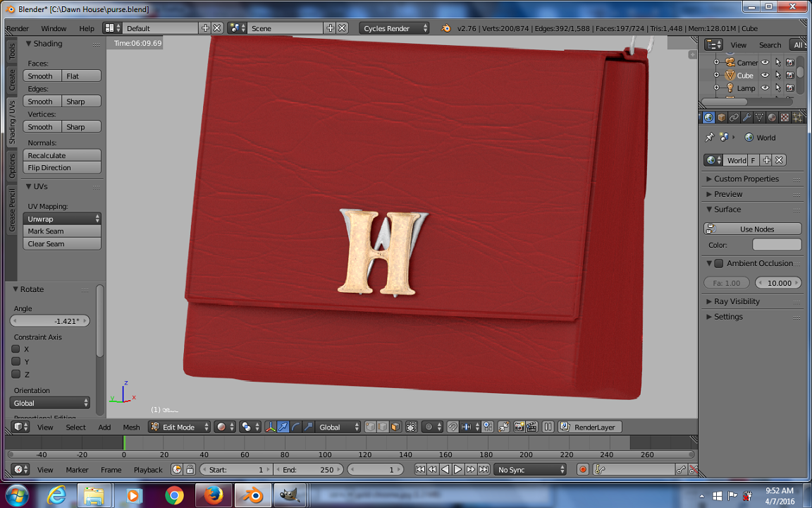The height and width of the screenshot is (508, 812).
Task: Open the Cycles Render engine dropdown
Action: (x=394, y=28)
